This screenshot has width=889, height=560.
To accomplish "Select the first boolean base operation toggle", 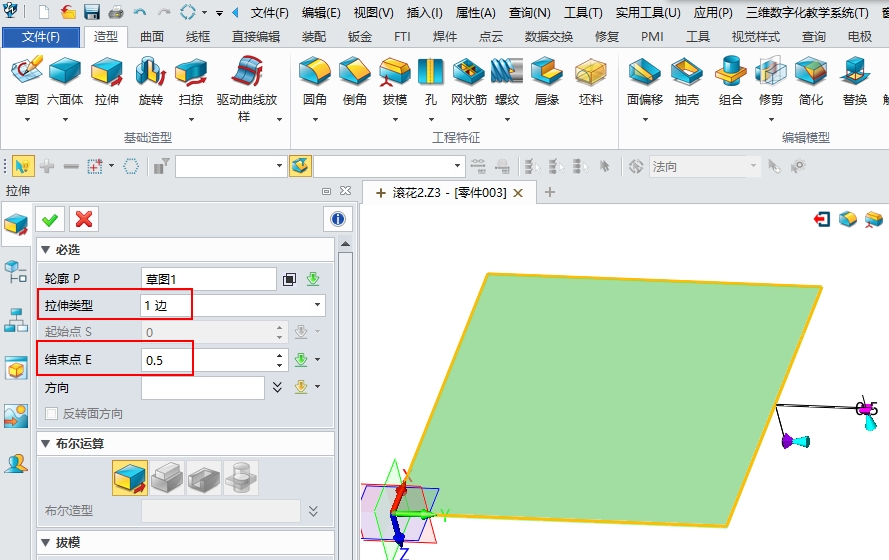I will (x=130, y=479).
